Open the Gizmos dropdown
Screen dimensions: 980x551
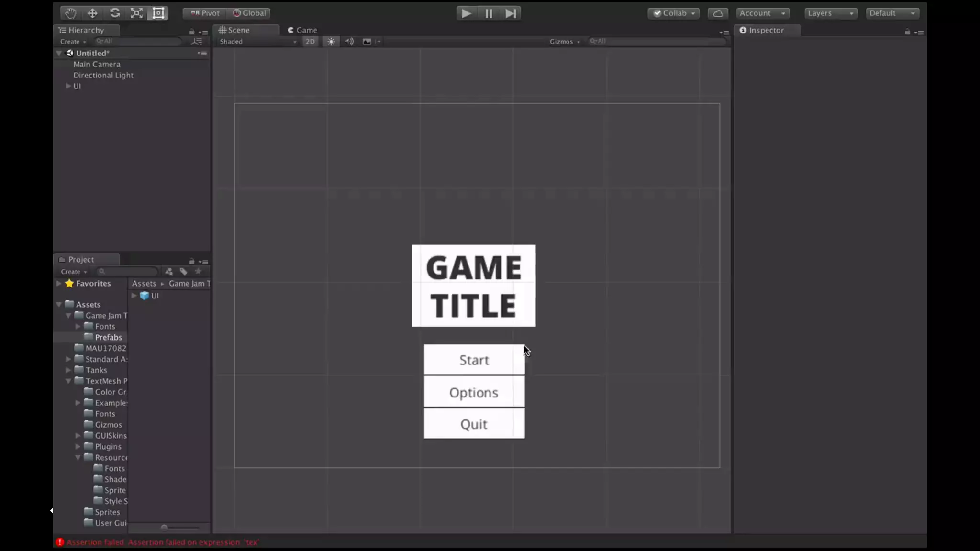pyautogui.click(x=564, y=42)
